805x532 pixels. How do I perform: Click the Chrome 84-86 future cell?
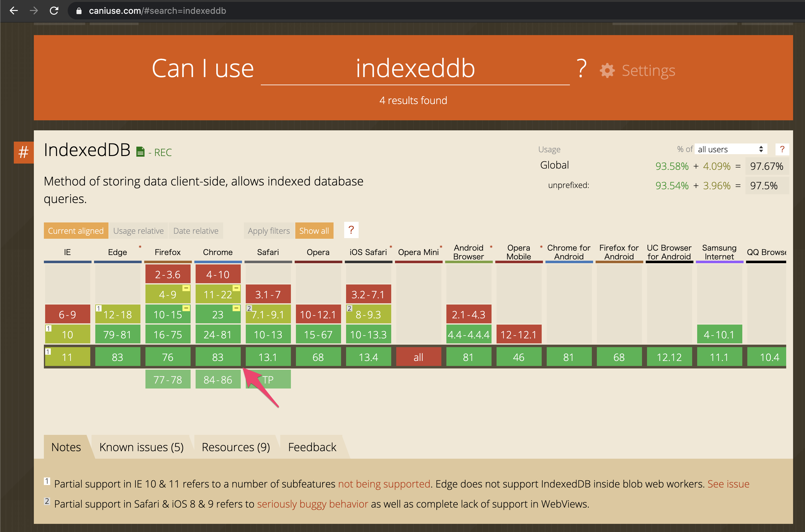click(218, 379)
